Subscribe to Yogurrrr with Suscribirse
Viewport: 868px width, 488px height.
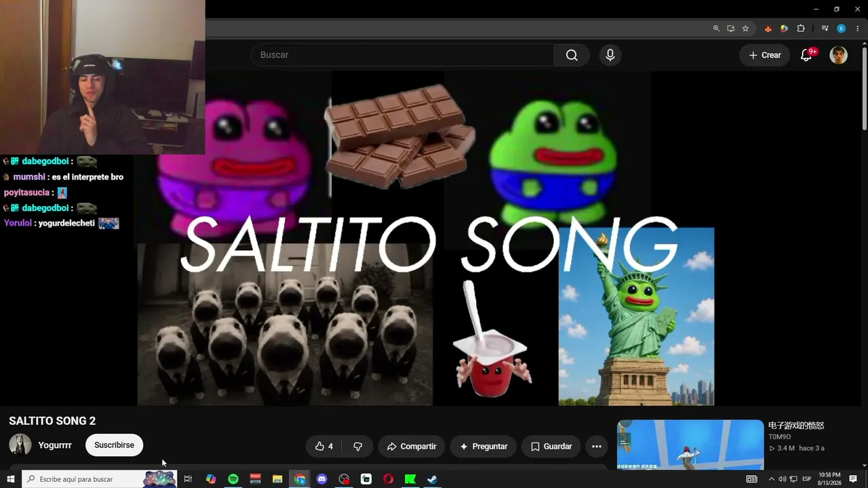[114, 445]
